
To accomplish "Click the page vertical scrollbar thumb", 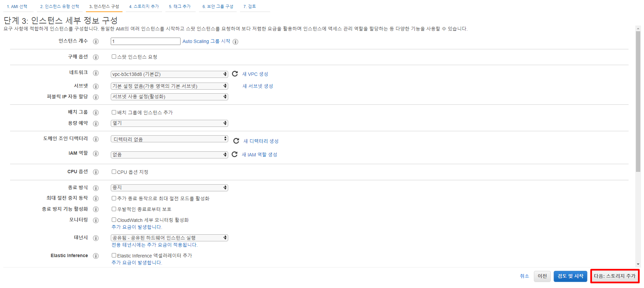I will [x=638, y=102].
